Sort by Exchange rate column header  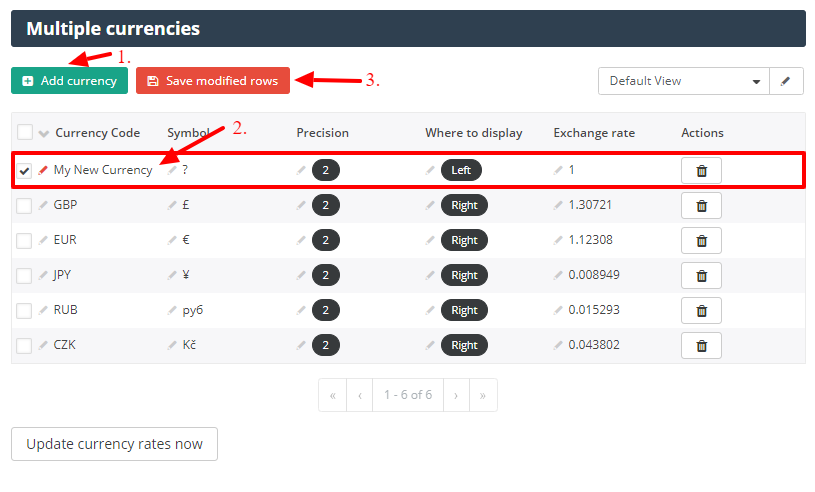coord(594,133)
